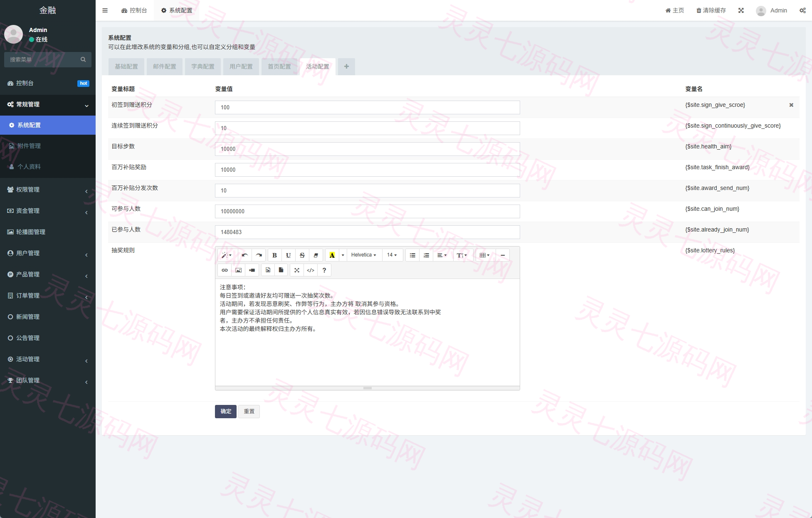
Task: Open the settings gears icon at top right
Action: click(x=802, y=10)
